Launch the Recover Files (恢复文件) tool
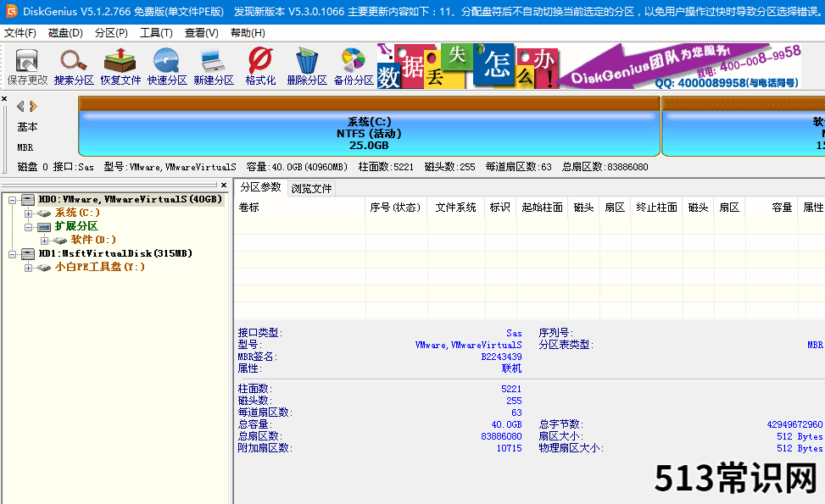Viewport: 825px width, 504px height. tap(120, 67)
